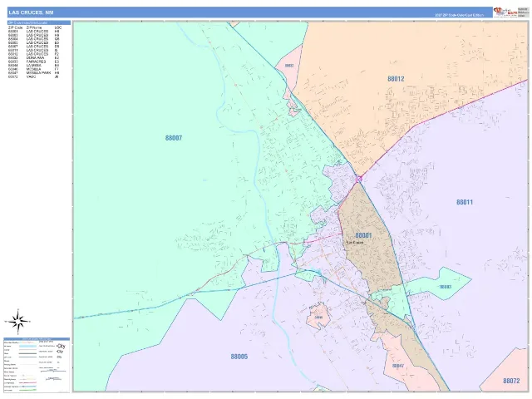Select the LA MESA index row
Viewport: 532px width, 399px height.
(x=33, y=66)
